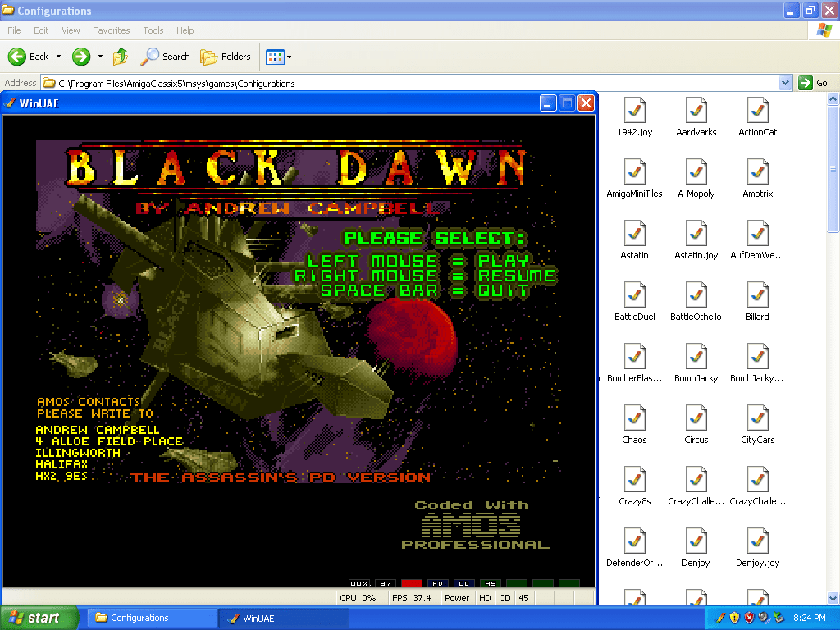Click the Windows Start button
Viewport: 840px width, 630px height.
39,618
